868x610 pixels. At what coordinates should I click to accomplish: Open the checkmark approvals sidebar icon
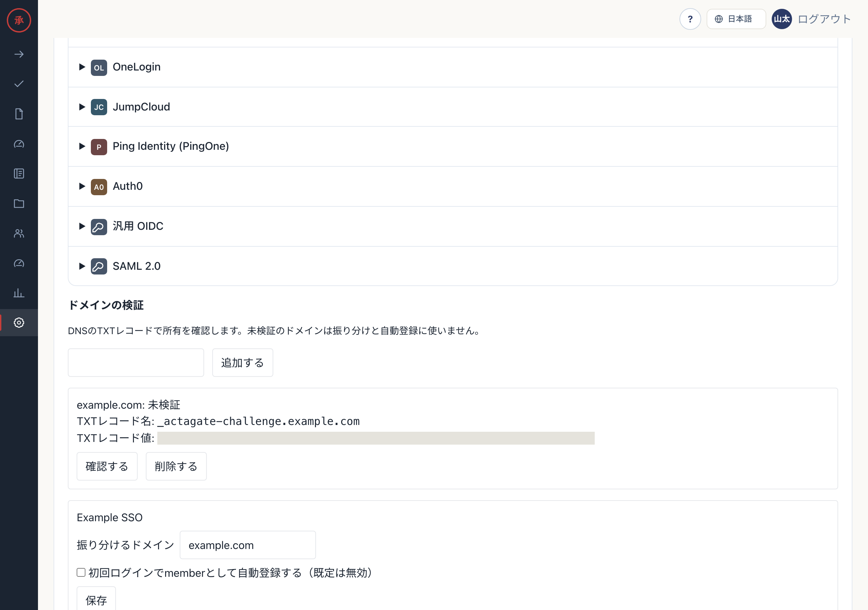click(19, 84)
